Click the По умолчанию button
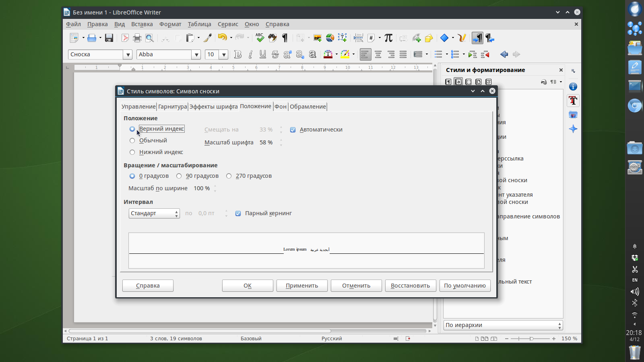Viewport: 644px width, 362px height. pyautogui.click(x=464, y=286)
